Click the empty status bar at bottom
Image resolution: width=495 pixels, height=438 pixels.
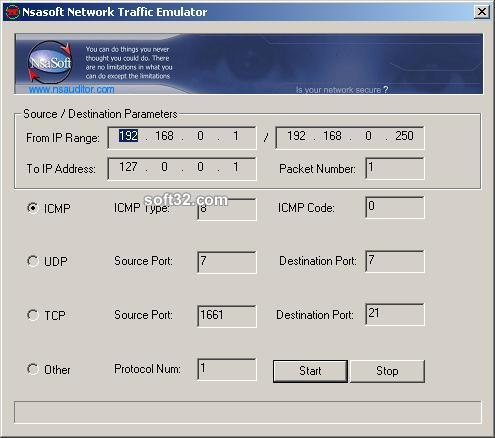coord(248,412)
